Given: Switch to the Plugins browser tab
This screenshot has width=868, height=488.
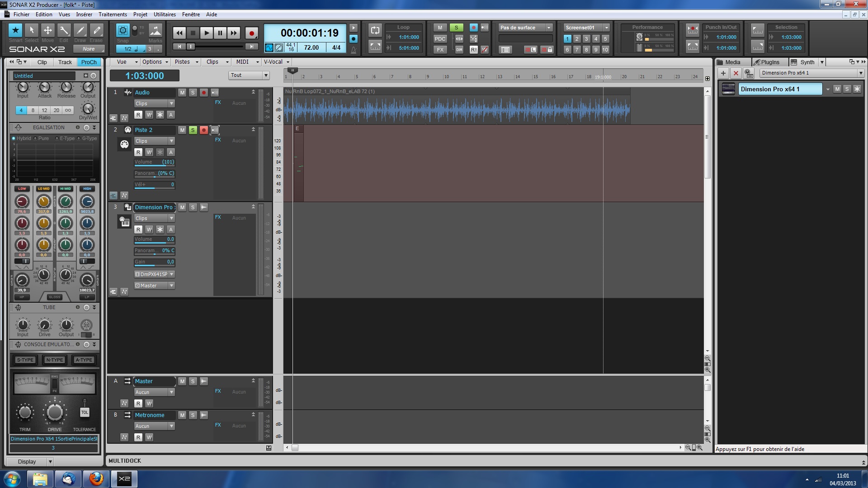Looking at the screenshot, I should (770, 62).
